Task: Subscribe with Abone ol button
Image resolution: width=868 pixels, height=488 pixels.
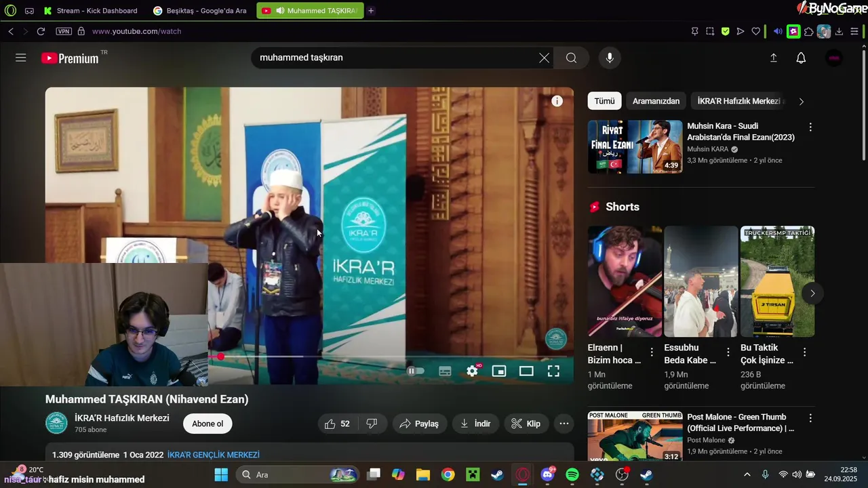Action: 208,424
